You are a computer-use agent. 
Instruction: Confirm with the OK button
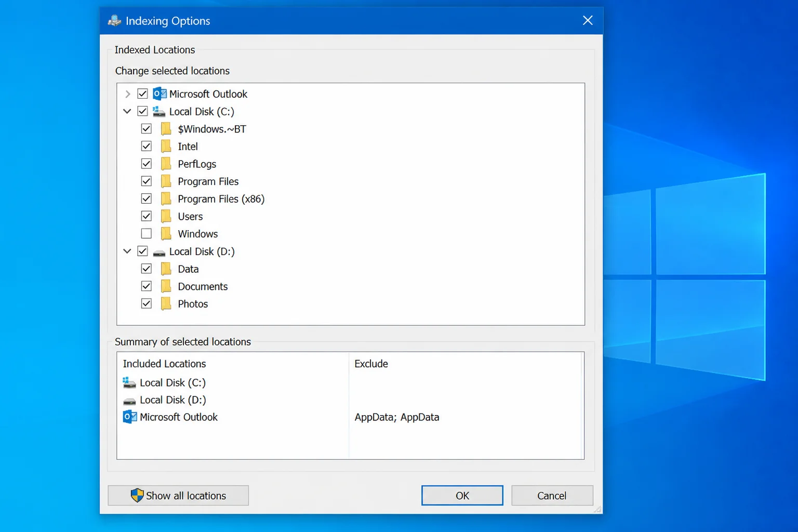(462, 496)
